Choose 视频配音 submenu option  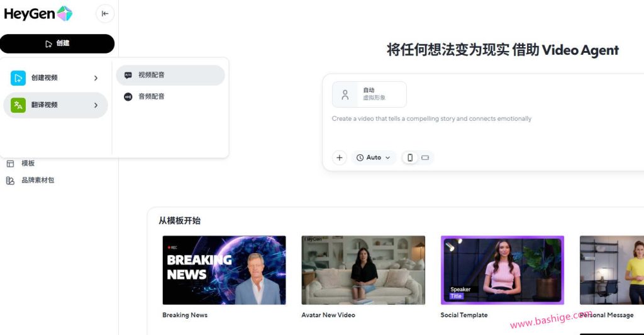(x=170, y=75)
